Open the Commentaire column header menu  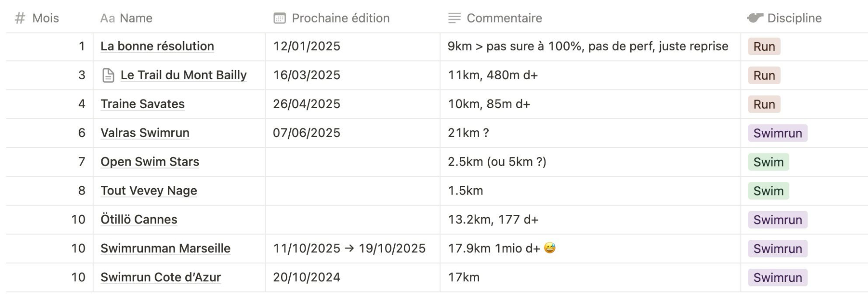pos(504,18)
